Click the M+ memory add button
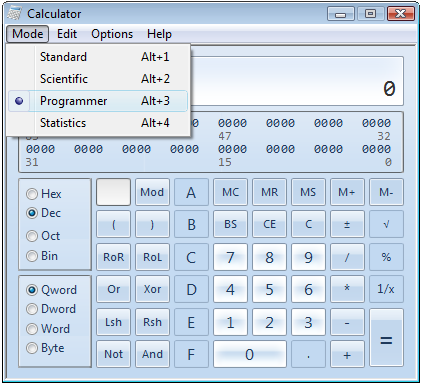The image size is (422, 384). [x=347, y=192]
